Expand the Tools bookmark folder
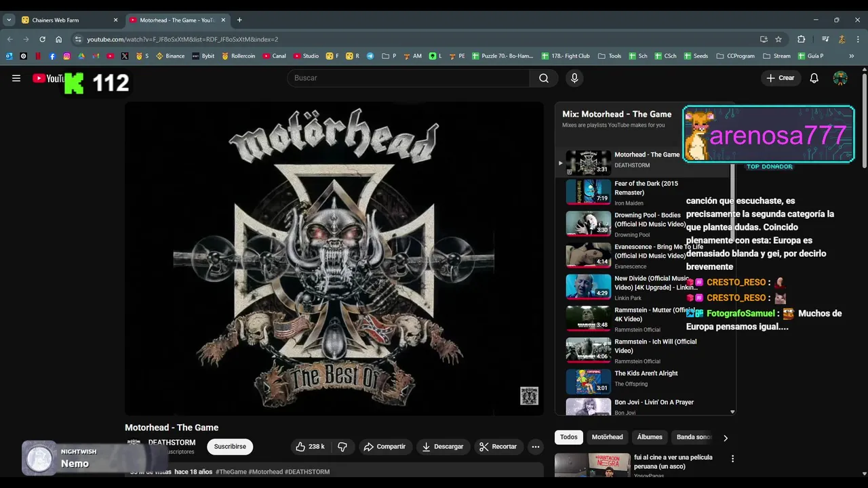 point(610,56)
